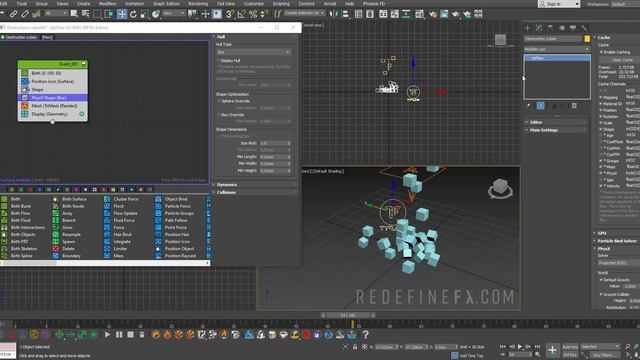Open the Modify tab in the command panel

pos(539,28)
